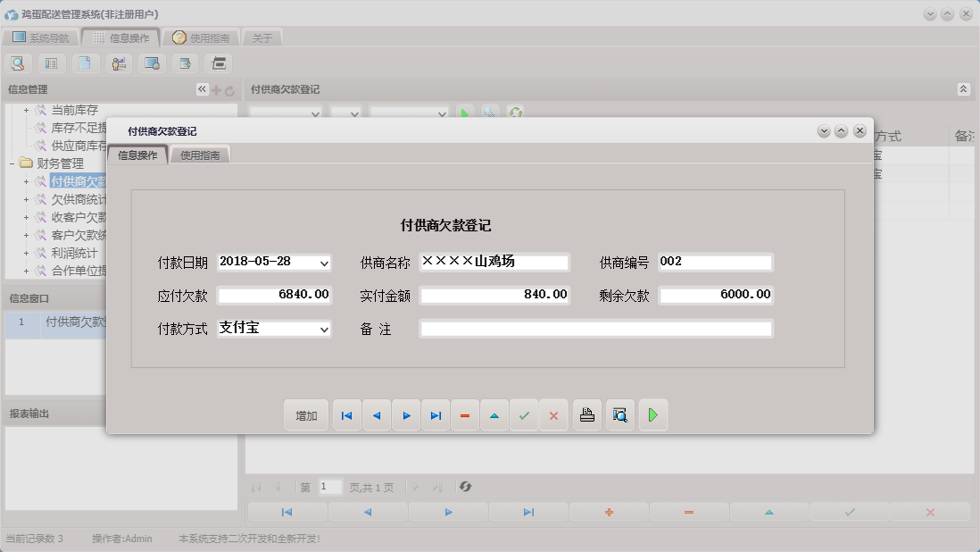Select the query/search tool in the top toolbar
The height and width of the screenshot is (552, 980).
tap(18, 63)
